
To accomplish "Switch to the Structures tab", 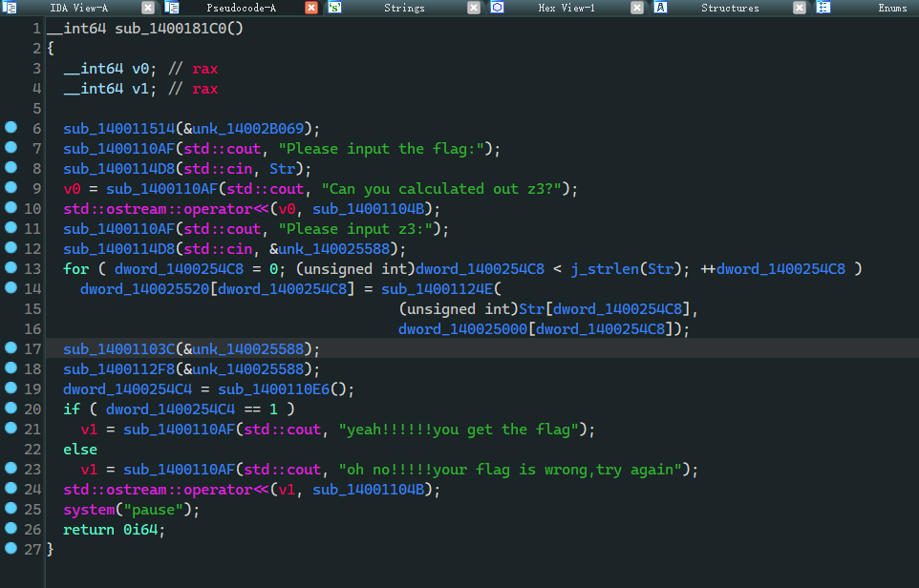I will click(730, 8).
